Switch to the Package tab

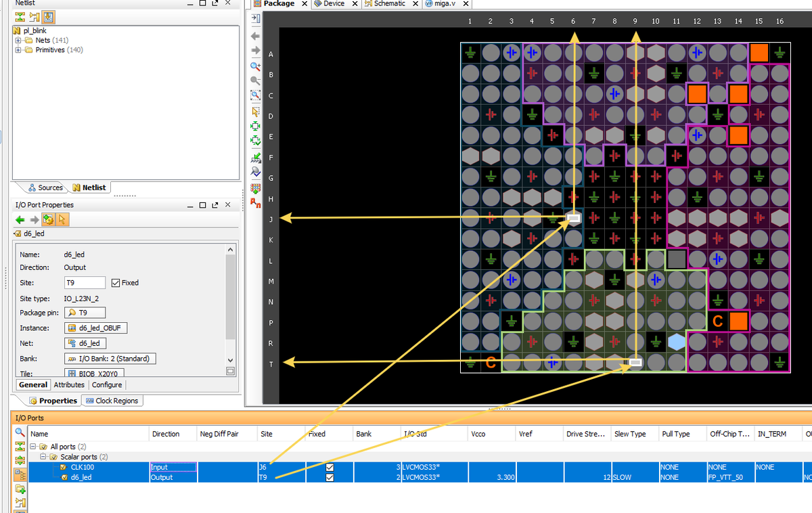click(279, 4)
